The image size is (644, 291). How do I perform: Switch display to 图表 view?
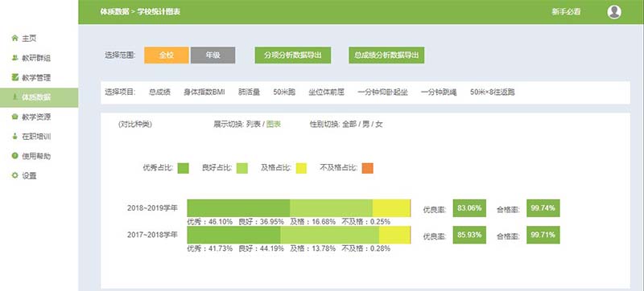click(274, 124)
